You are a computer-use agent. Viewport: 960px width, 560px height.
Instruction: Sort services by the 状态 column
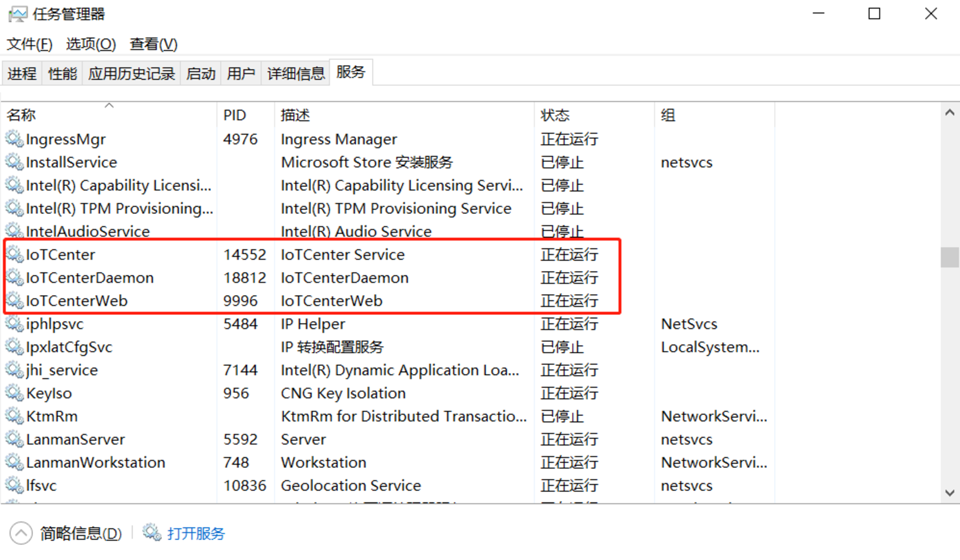pos(554,115)
